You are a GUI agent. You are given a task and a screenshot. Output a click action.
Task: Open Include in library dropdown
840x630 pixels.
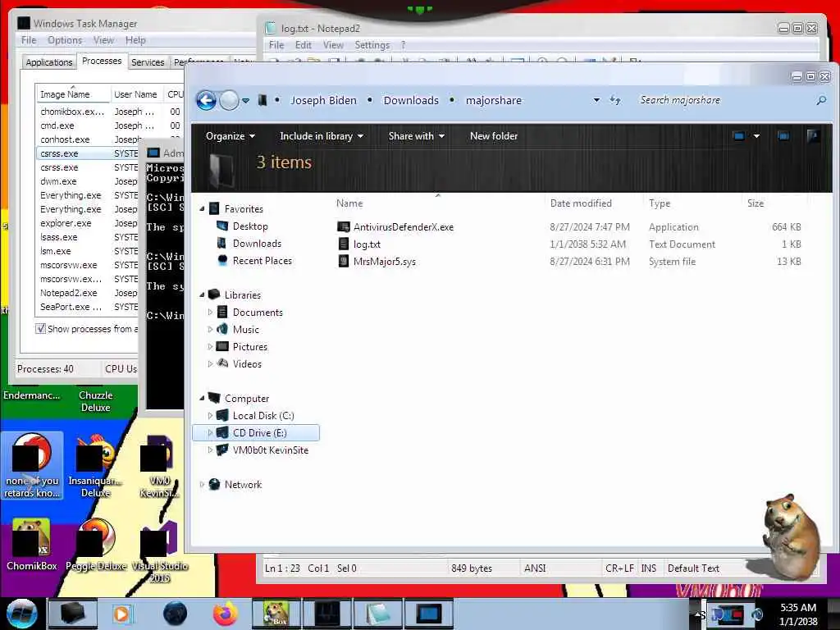322,136
